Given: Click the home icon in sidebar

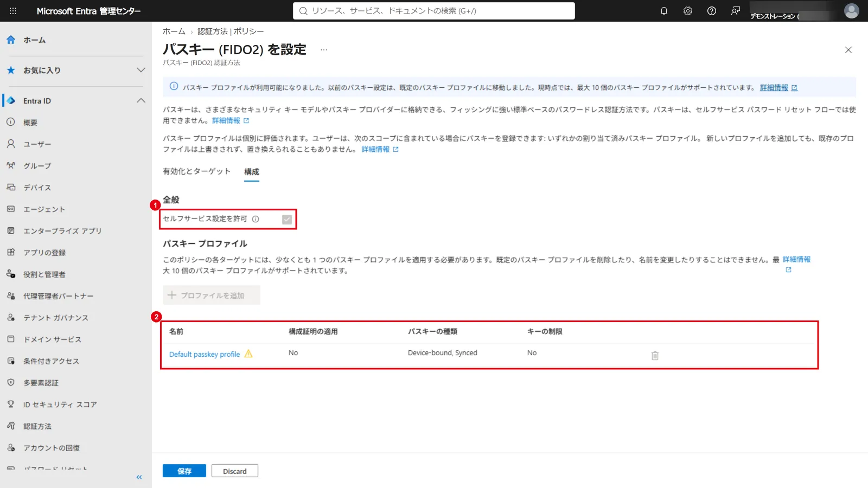Looking at the screenshot, I should (x=11, y=40).
